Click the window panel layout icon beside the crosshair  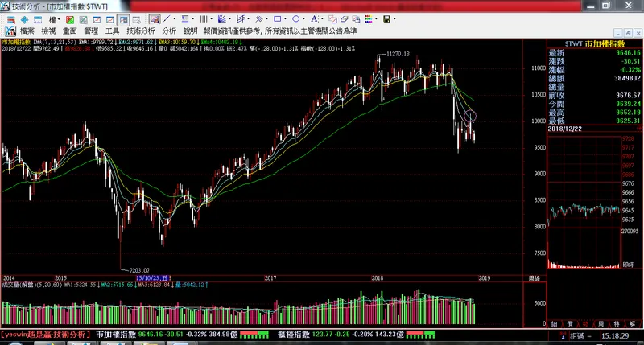[x=38, y=19]
